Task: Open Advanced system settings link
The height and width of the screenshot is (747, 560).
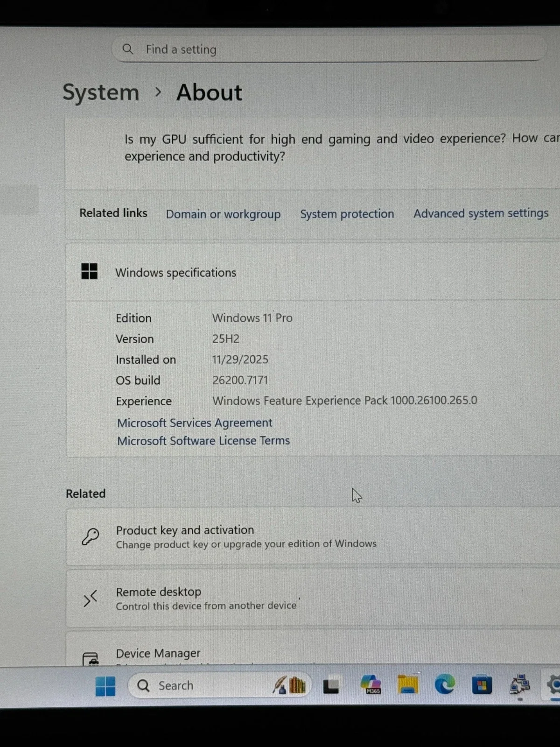Action: 481,213
